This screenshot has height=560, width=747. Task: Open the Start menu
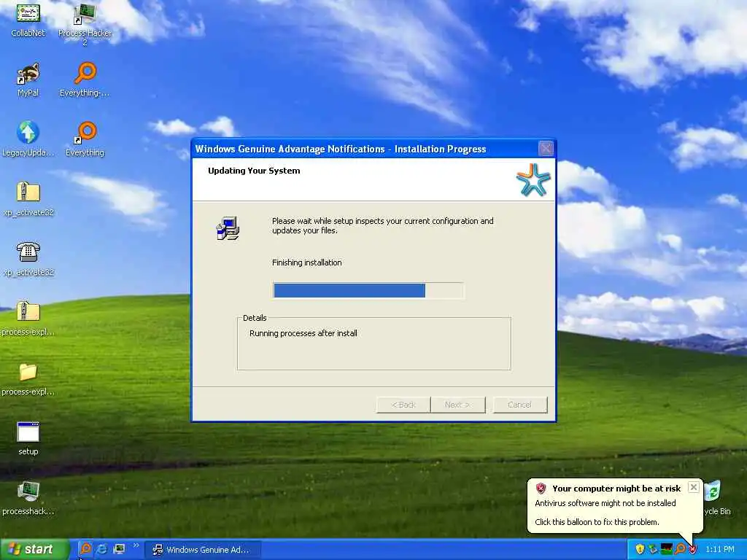35,549
